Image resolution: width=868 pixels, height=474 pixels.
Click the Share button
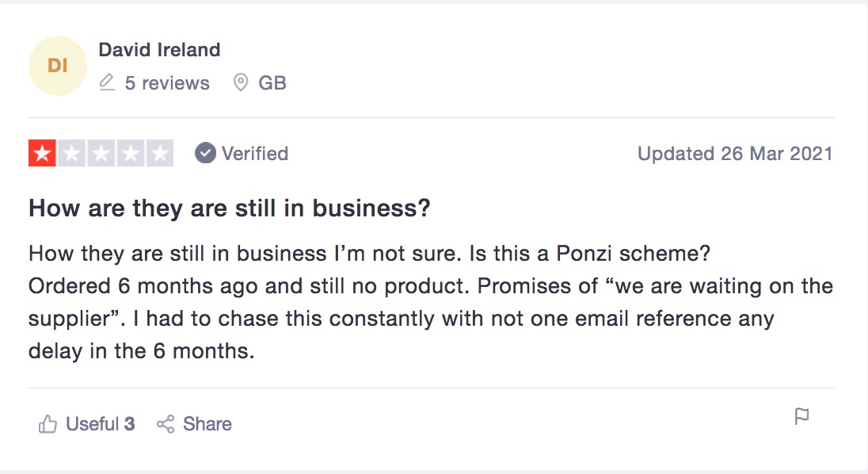click(x=194, y=424)
